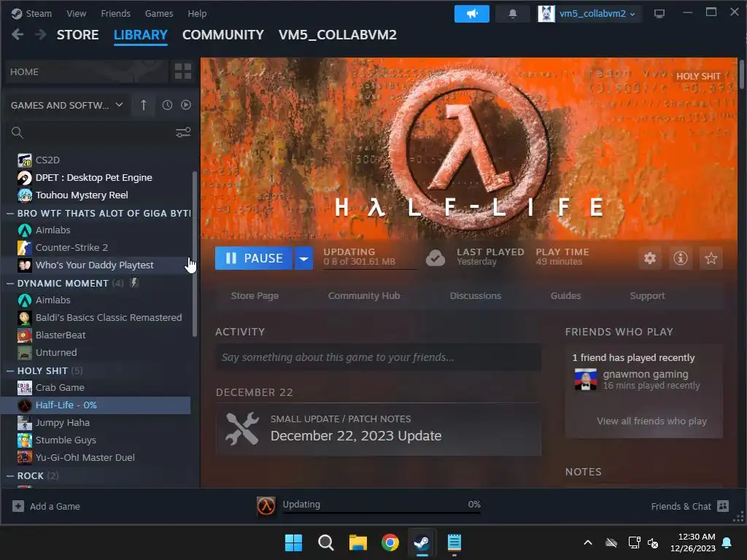The height and width of the screenshot is (560, 747).
Task: Switch to the collections grid view
Action: (x=183, y=72)
